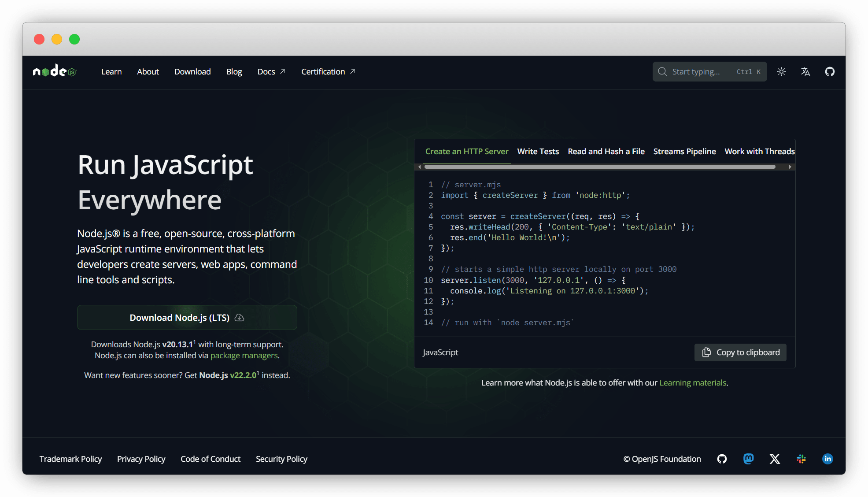Toggle the light/dark theme sun icon
Screen dimensions: 868x497
781,71
